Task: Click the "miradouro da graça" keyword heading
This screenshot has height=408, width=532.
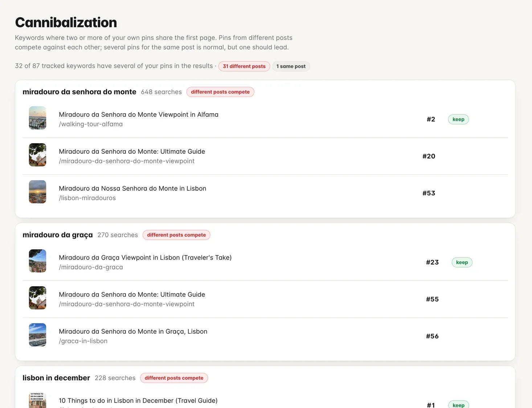Action: [x=58, y=235]
